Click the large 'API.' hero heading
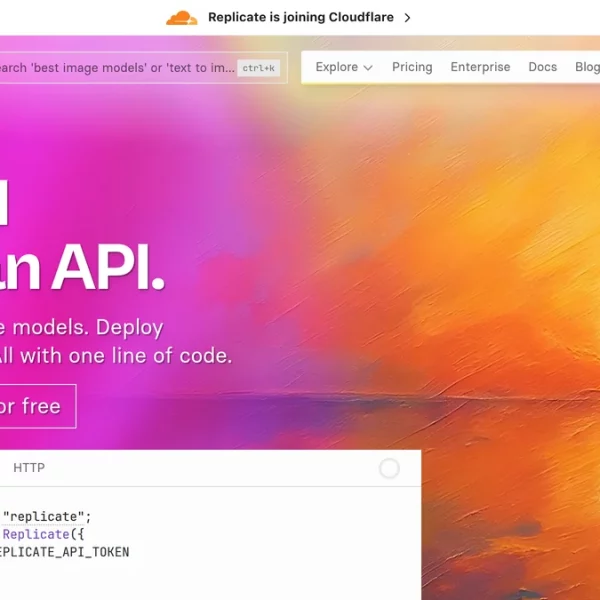 (108, 267)
